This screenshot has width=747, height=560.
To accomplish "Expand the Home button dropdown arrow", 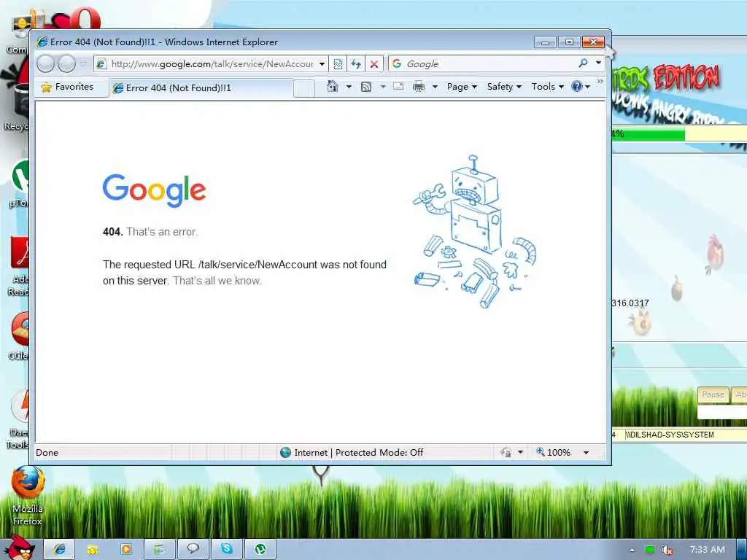I will 349,87.
